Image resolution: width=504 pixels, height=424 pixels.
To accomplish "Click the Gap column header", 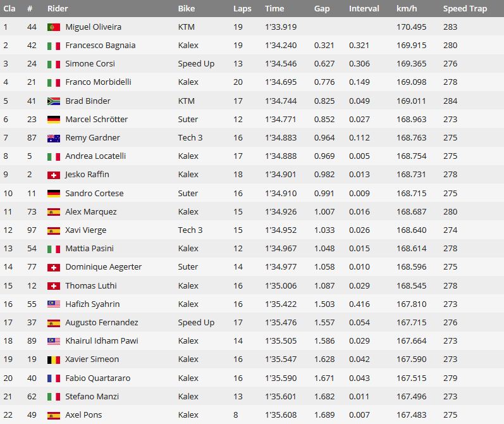I will coord(322,9).
